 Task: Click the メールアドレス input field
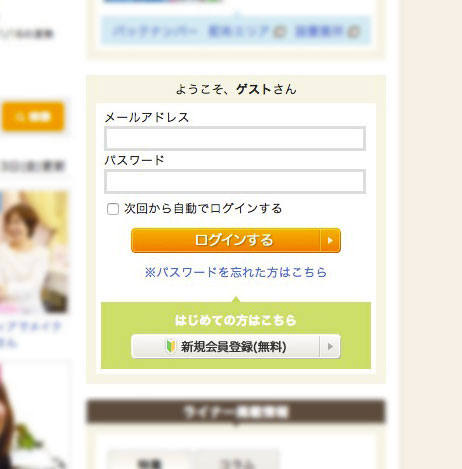tap(235, 138)
